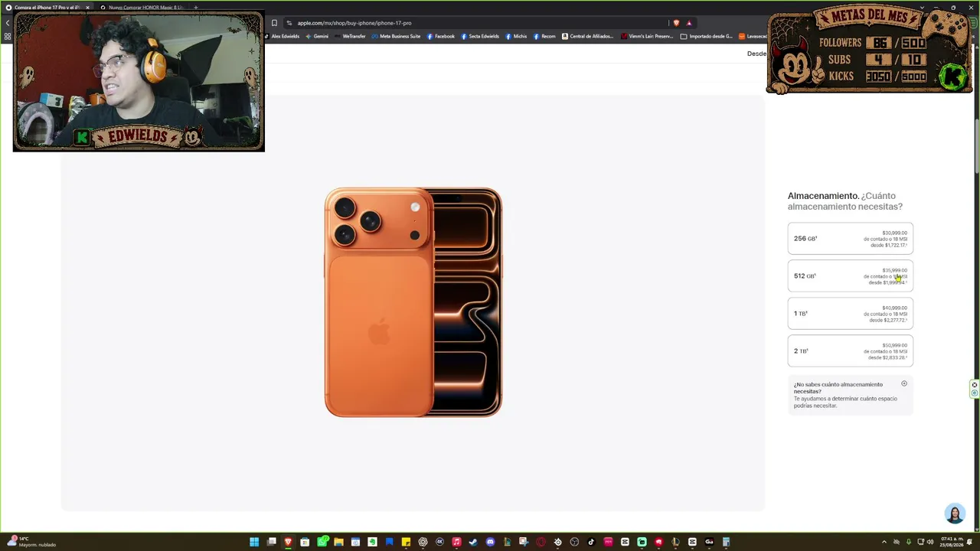The height and width of the screenshot is (551, 980).
Task: Open TikTok from the taskbar
Action: (x=591, y=542)
